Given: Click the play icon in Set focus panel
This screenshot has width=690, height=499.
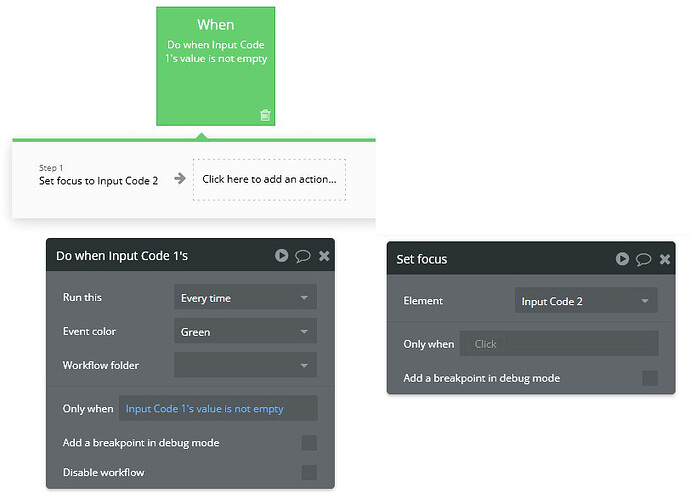Looking at the screenshot, I should tap(623, 259).
